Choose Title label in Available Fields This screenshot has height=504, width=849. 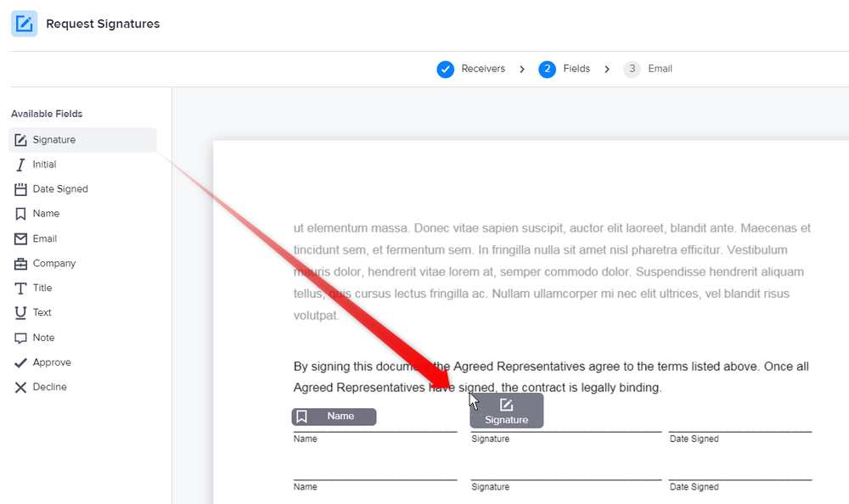point(42,288)
